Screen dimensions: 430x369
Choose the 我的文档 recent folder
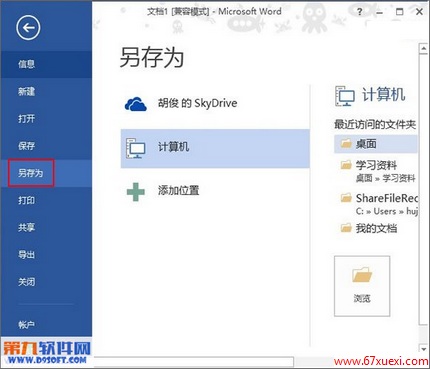pyautogui.click(x=376, y=228)
